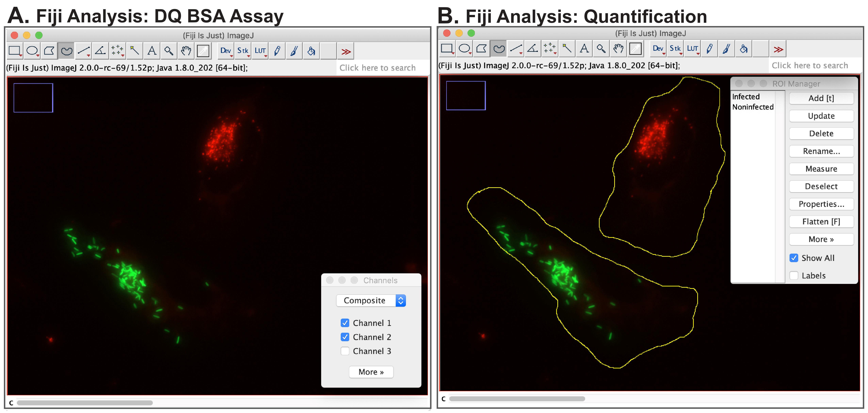Select the Rectangle selection tool in left window
Viewport: 868px width, 413px height.
click(14, 51)
